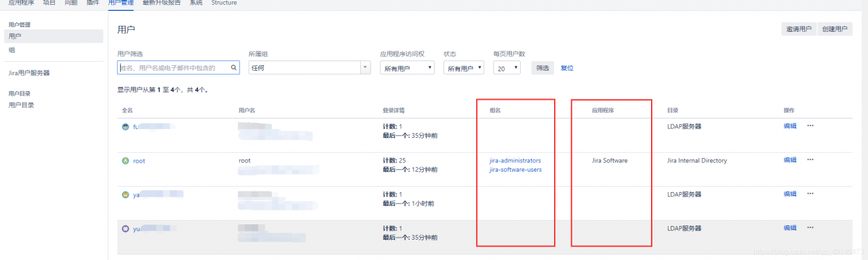868x260 pixels.
Task: Open the 用户目录 sidebar link
Action: point(21,105)
